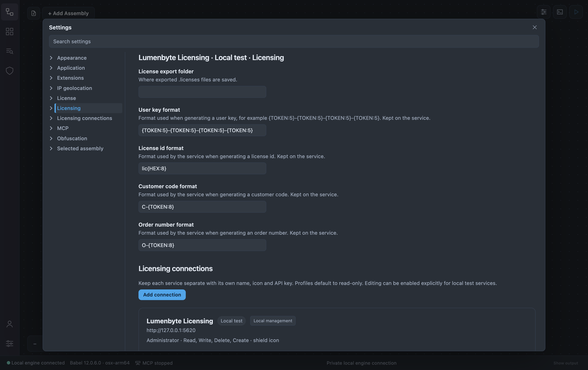Click the Order number format field
588x370 pixels.
(x=202, y=245)
